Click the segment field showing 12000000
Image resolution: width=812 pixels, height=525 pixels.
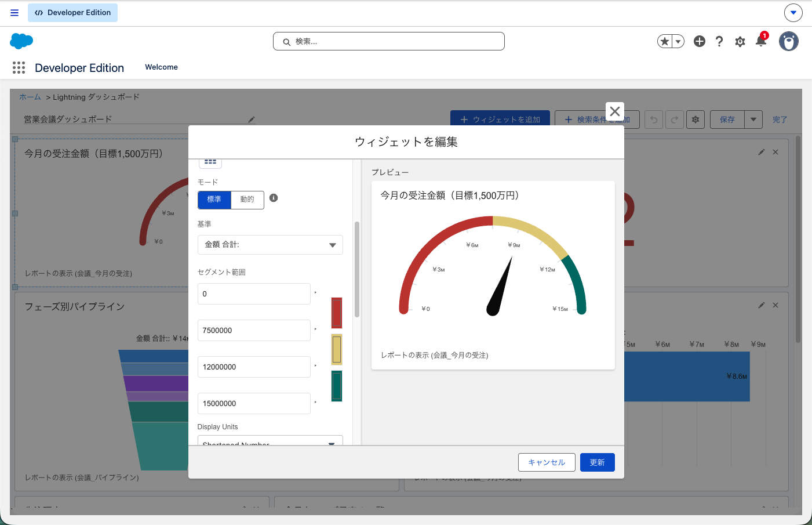click(x=254, y=367)
